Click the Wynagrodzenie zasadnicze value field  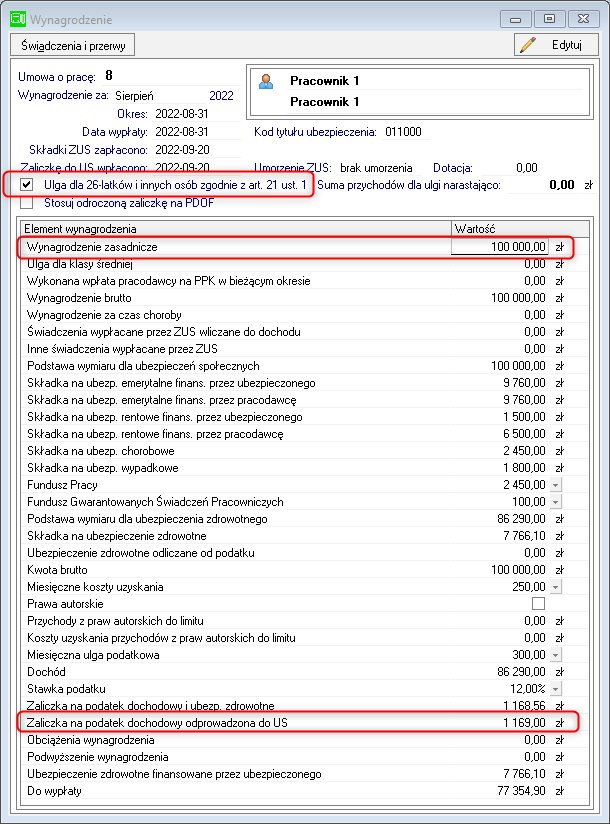click(x=499, y=246)
